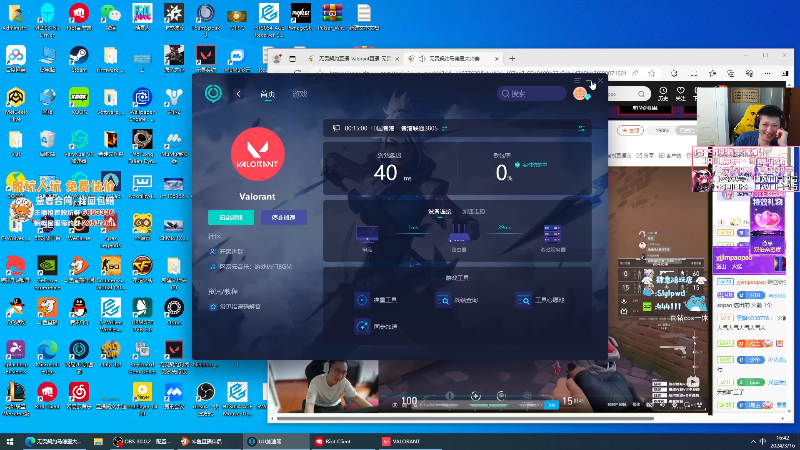Screen dimensions: 800x450
Task: Switch to OBS window on taskbar
Action: pyautogui.click(x=142, y=441)
